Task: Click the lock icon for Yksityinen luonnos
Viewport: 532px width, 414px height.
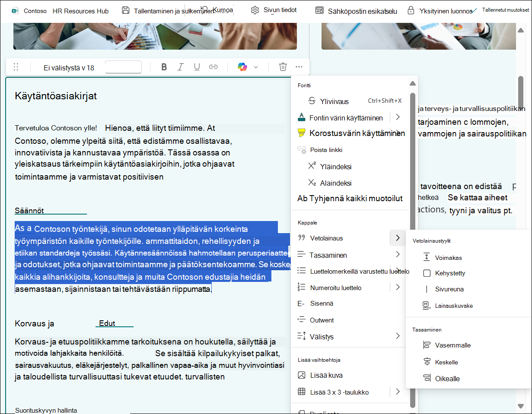Action: [411, 11]
